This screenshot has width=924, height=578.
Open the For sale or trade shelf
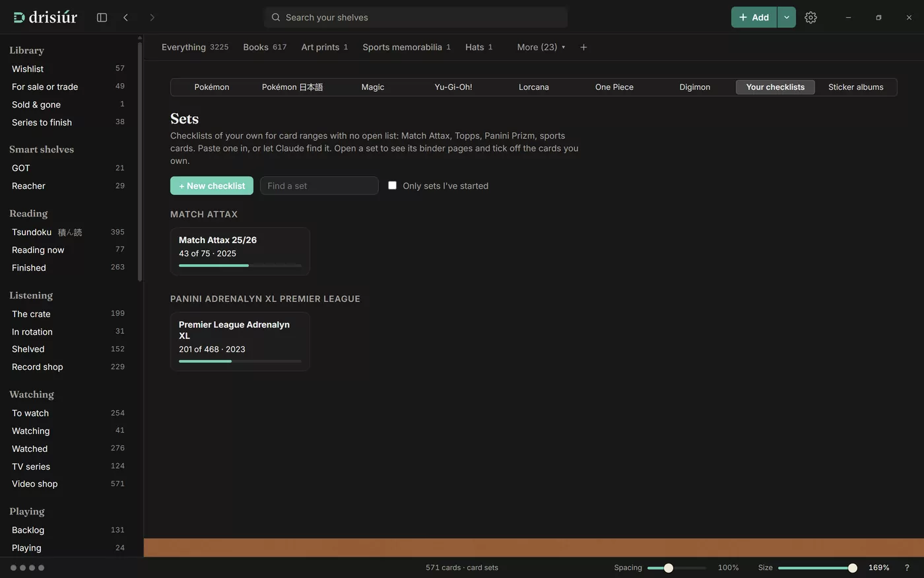pyautogui.click(x=68, y=87)
